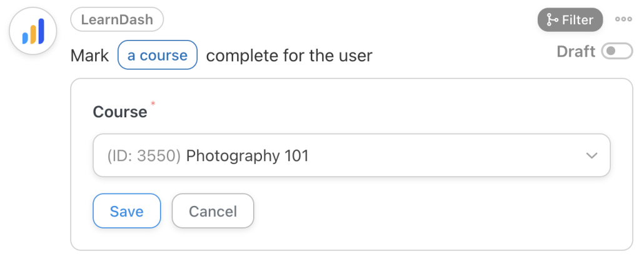Click the Draft status label

tap(576, 52)
